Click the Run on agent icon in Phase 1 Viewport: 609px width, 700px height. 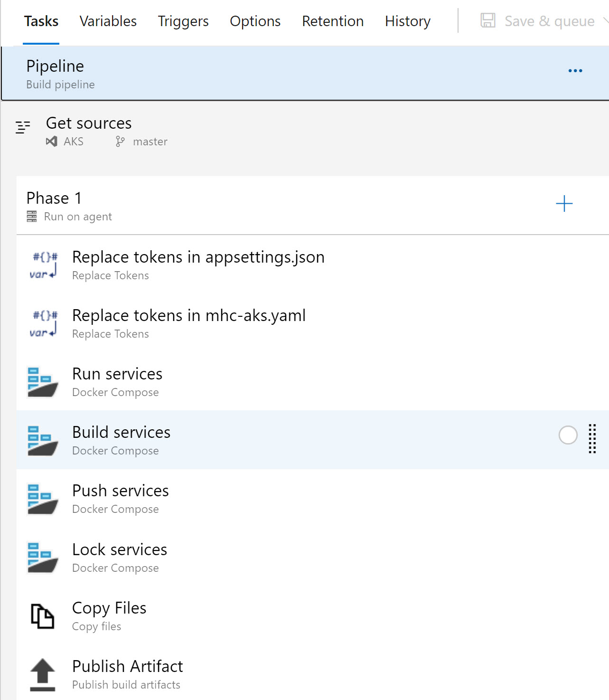click(x=31, y=216)
